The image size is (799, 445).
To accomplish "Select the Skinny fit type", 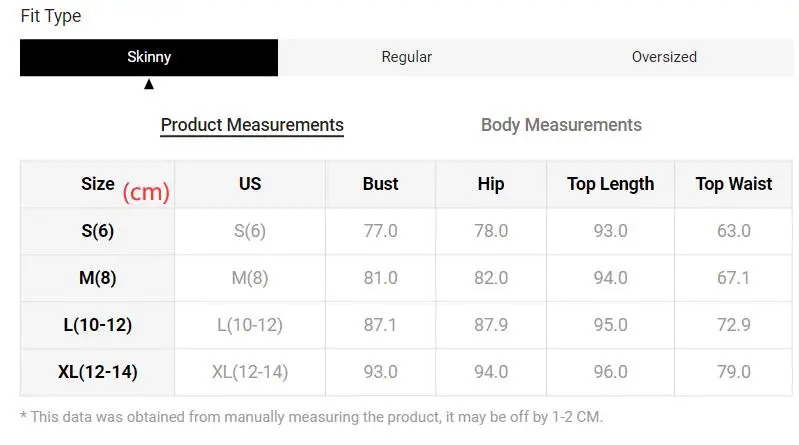I will pos(149,57).
